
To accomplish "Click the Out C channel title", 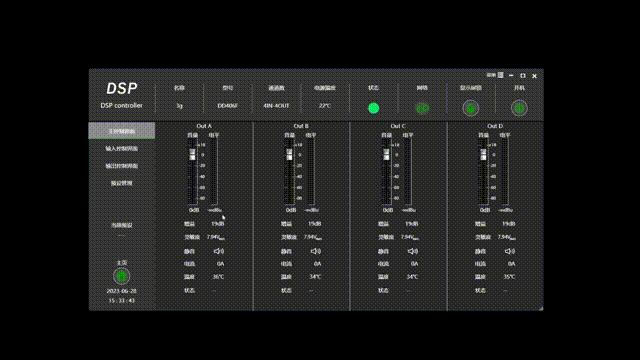I will (x=398, y=126).
